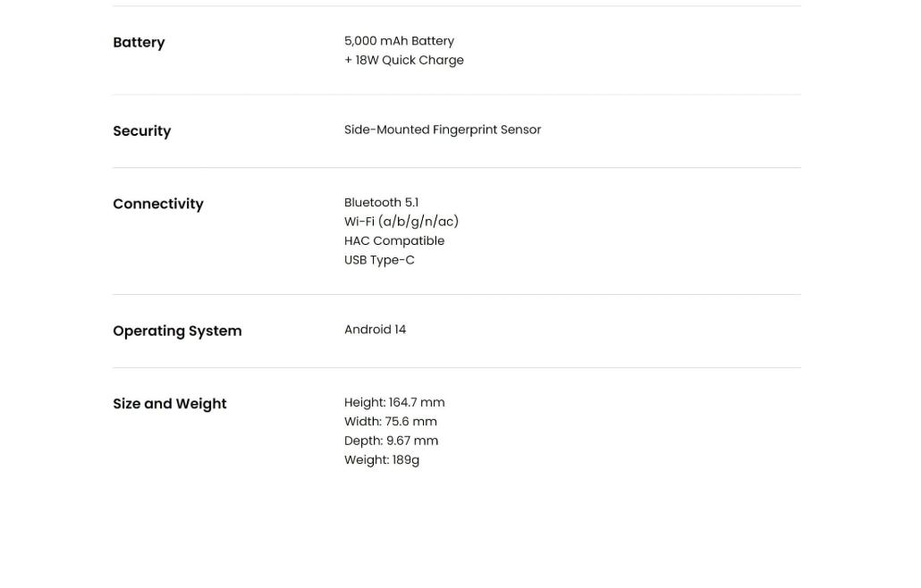The width and height of the screenshot is (921, 588).
Task: Click the Height: 164.7 mm line
Action: click(x=394, y=403)
